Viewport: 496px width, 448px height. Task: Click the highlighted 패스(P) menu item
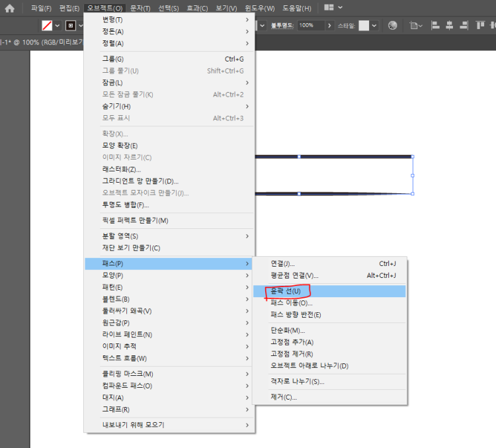pos(168,263)
